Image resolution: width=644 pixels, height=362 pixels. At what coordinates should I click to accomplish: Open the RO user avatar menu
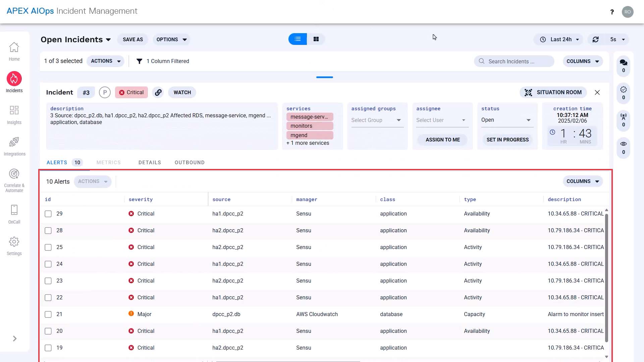click(628, 12)
